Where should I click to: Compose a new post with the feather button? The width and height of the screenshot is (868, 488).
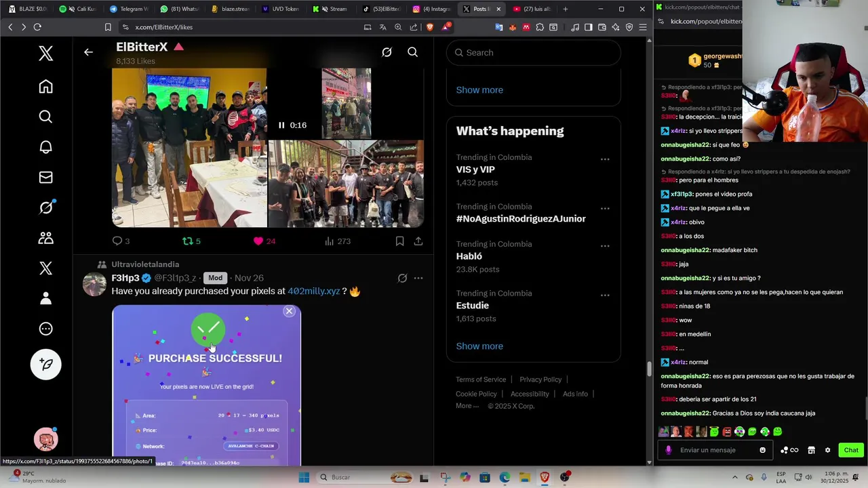pyautogui.click(x=45, y=365)
